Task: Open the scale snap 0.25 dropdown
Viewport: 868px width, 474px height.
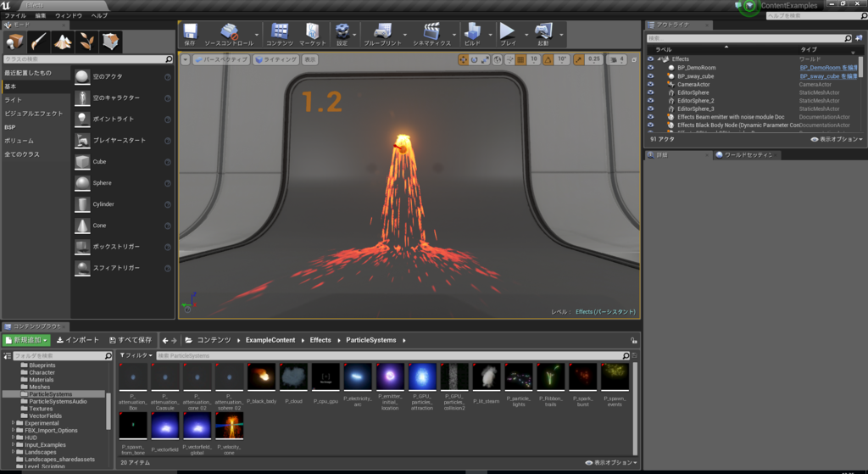Action: tap(593, 59)
